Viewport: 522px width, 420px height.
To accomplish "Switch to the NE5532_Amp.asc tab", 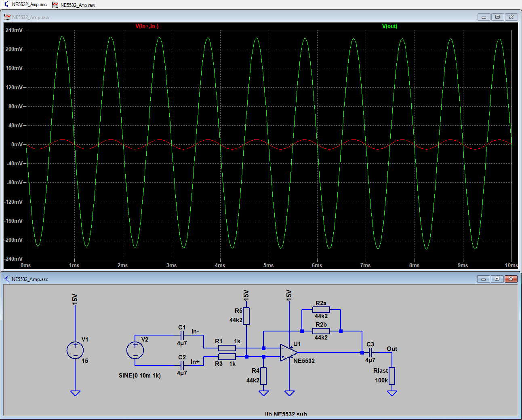I will pos(25,4).
